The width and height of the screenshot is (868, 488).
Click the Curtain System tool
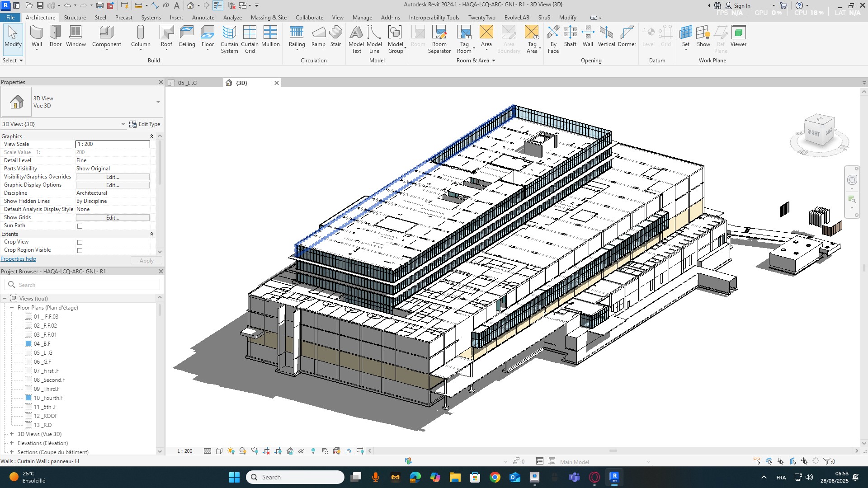pyautogui.click(x=229, y=39)
